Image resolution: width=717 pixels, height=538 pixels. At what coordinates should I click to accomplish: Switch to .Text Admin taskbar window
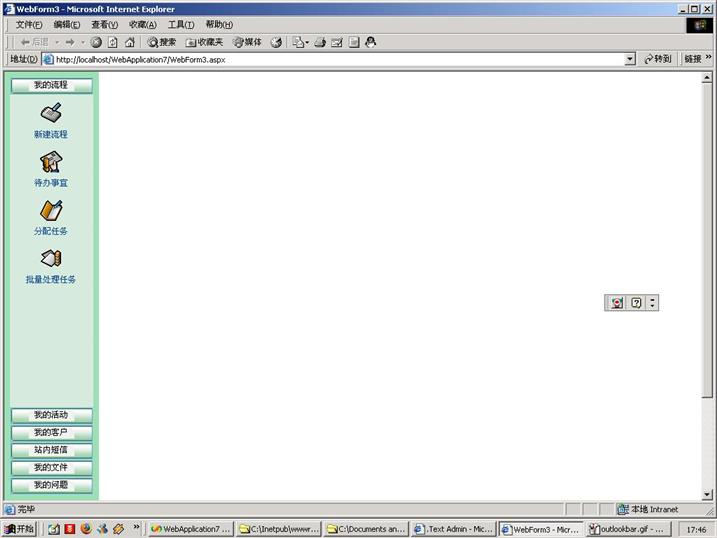[454, 529]
